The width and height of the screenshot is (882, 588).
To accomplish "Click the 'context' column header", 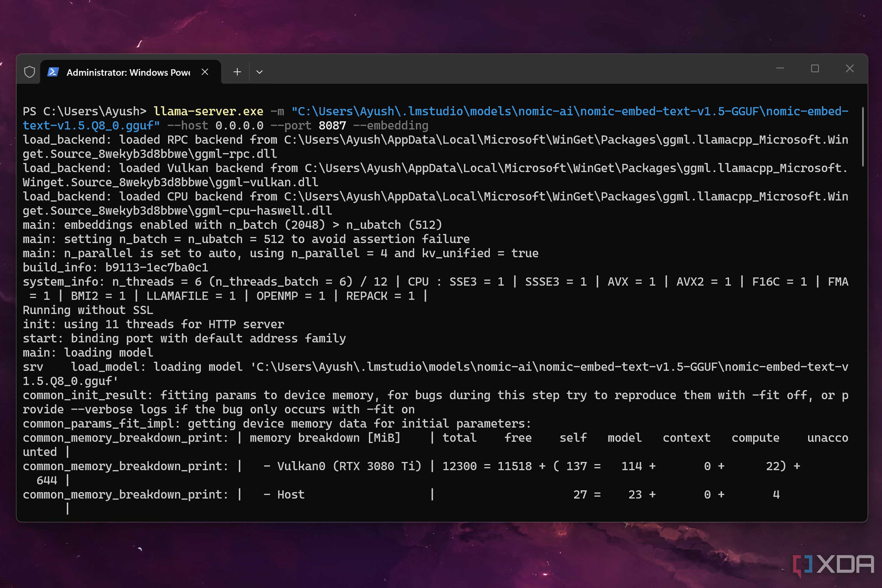I will tap(687, 438).
